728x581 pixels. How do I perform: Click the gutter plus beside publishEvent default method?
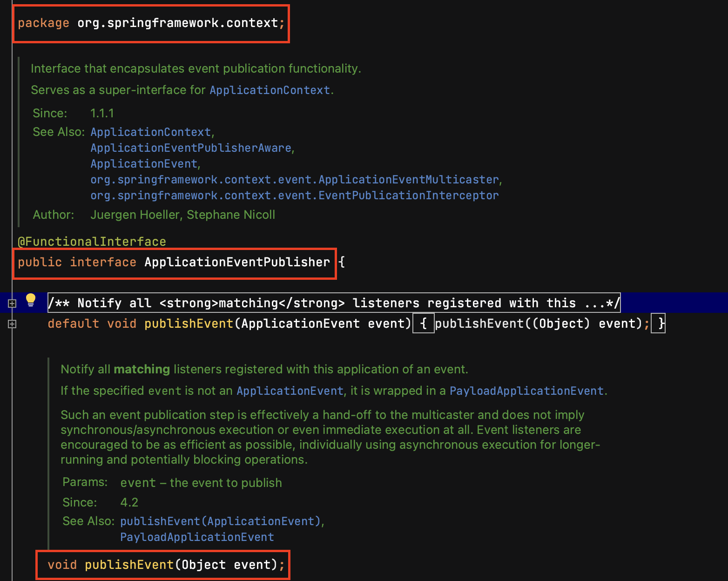(11, 323)
